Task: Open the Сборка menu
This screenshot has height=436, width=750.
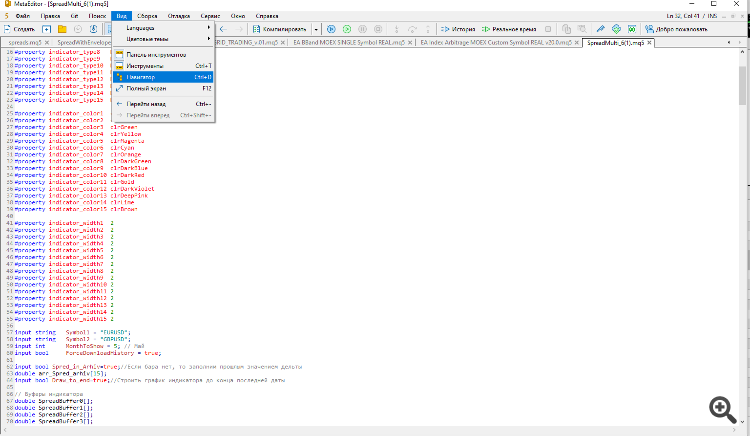Action: click(x=147, y=16)
